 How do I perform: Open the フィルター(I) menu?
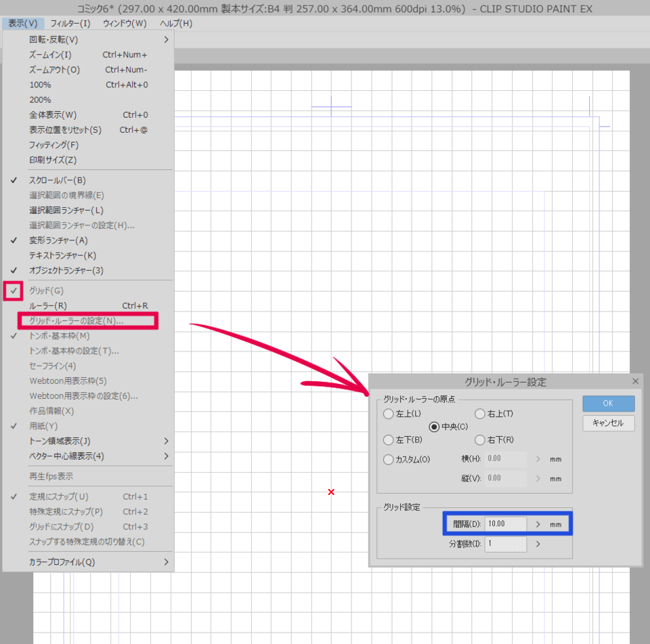tap(70, 24)
